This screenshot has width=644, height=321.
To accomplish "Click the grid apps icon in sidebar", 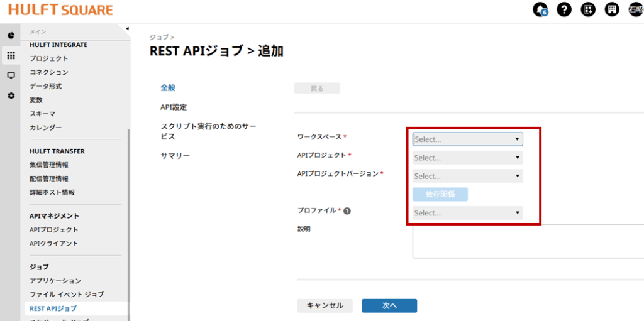I will (11, 55).
